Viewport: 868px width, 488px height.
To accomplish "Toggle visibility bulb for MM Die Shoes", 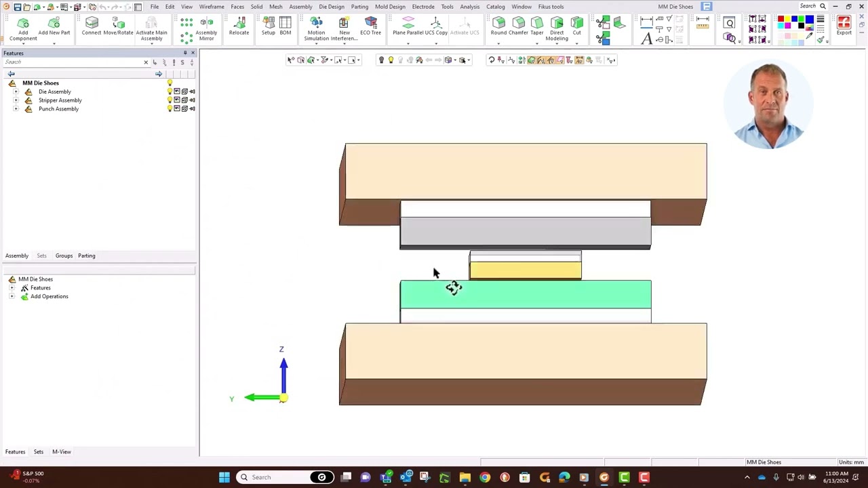I will pyautogui.click(x=170, y=83).
